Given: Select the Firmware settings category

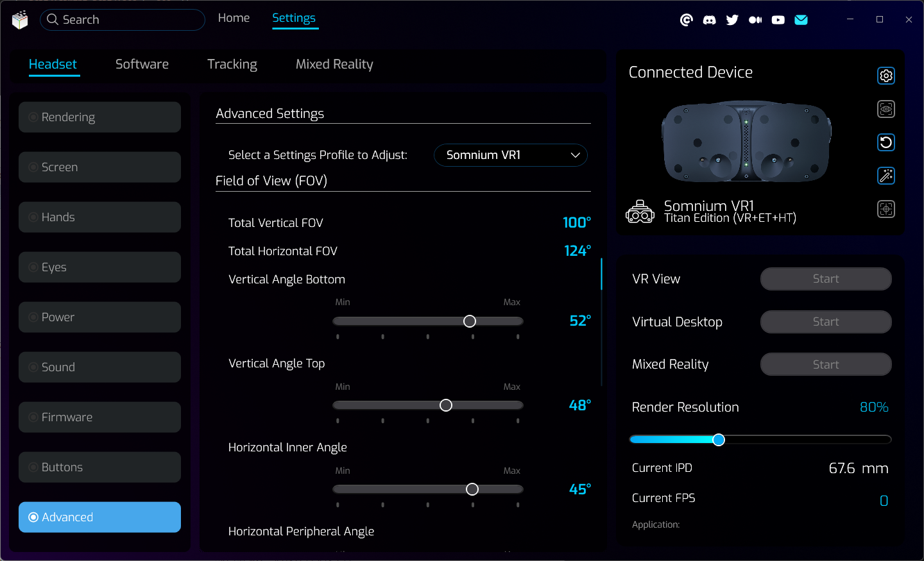Looking at the screenshot, I should pos(99,417).
